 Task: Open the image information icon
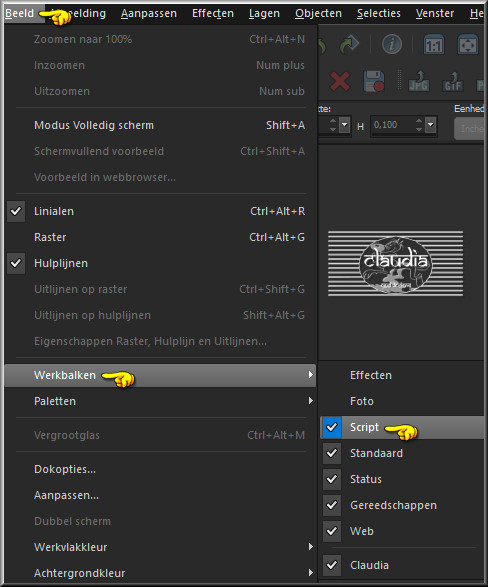pyautogui.click(x=392, y=45)
